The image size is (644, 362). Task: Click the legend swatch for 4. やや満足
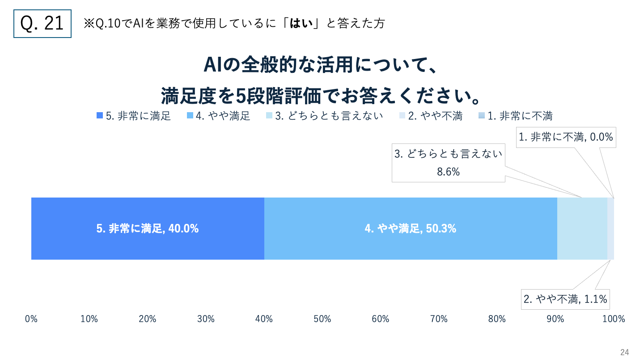coord(190,116)
